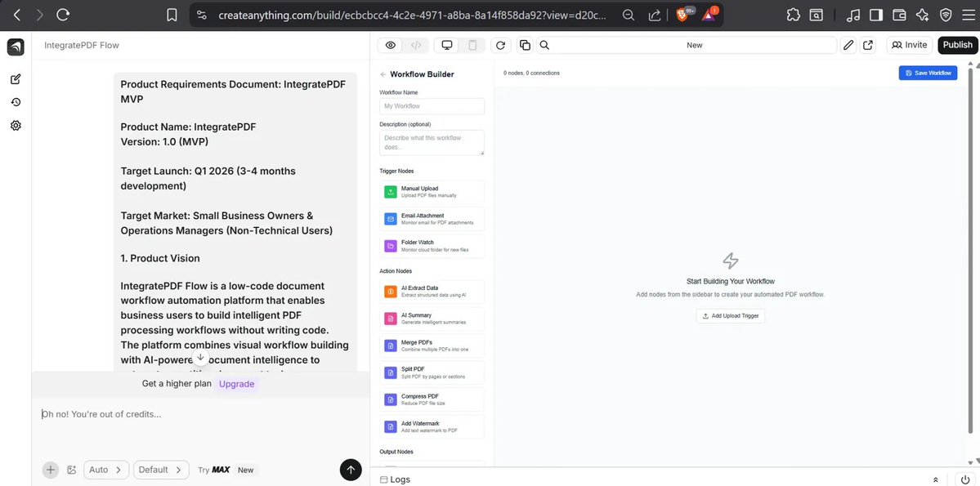Toggle the code view mode
This screenshot has width=980, height=486.
click(415, 45)
